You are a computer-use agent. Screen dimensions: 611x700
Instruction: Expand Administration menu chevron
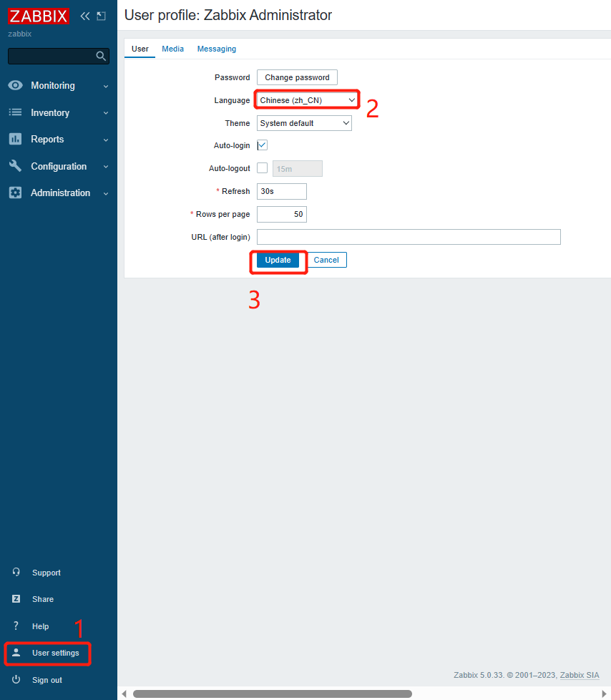106,193
